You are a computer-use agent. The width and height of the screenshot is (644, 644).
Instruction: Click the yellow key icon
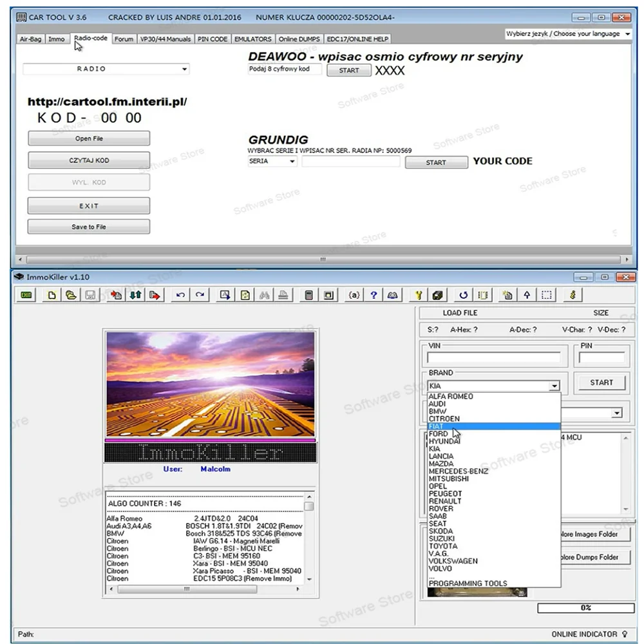click(419, 295)
